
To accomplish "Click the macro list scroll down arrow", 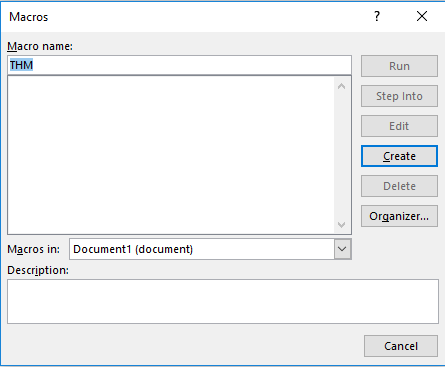I will click(x=341, y=225).
